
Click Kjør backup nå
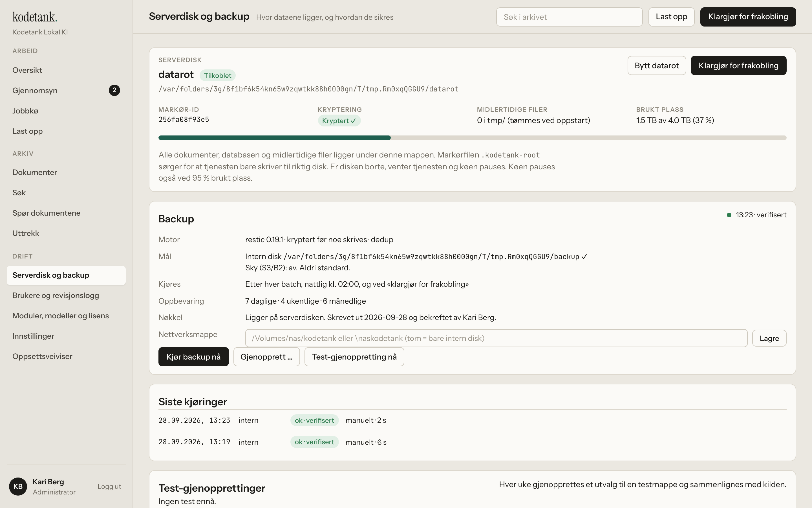point(193,356)
